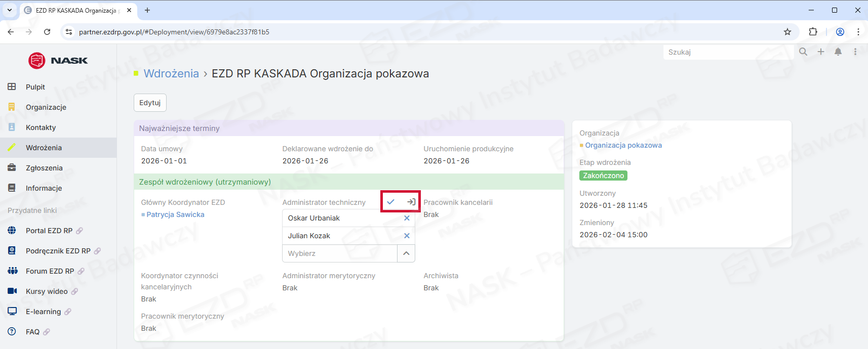
Task: Open notifications bell
Action: click(838, 52)
